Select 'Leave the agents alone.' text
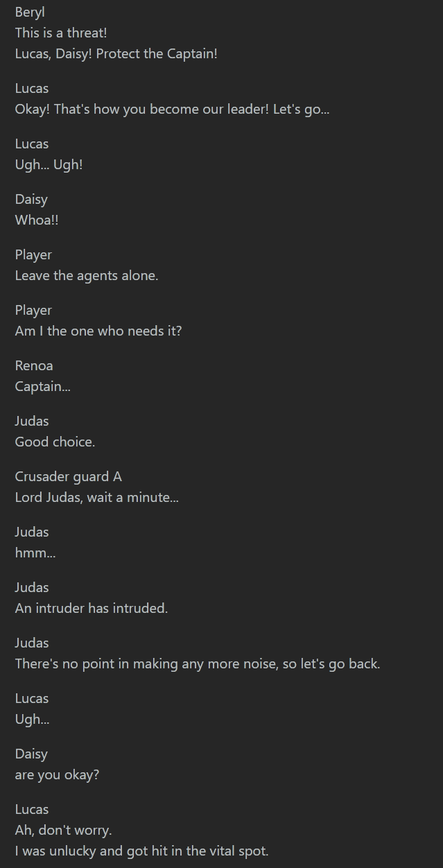 (87, 275)
